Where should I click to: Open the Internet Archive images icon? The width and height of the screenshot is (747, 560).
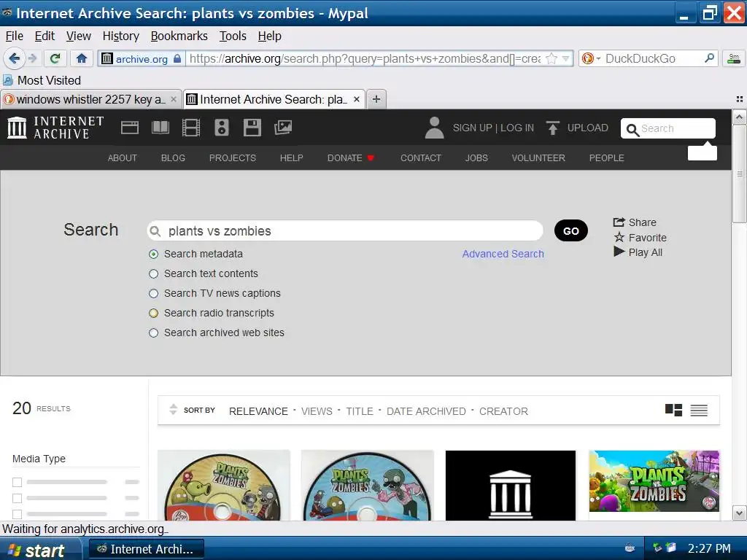[x=282, y=128]
